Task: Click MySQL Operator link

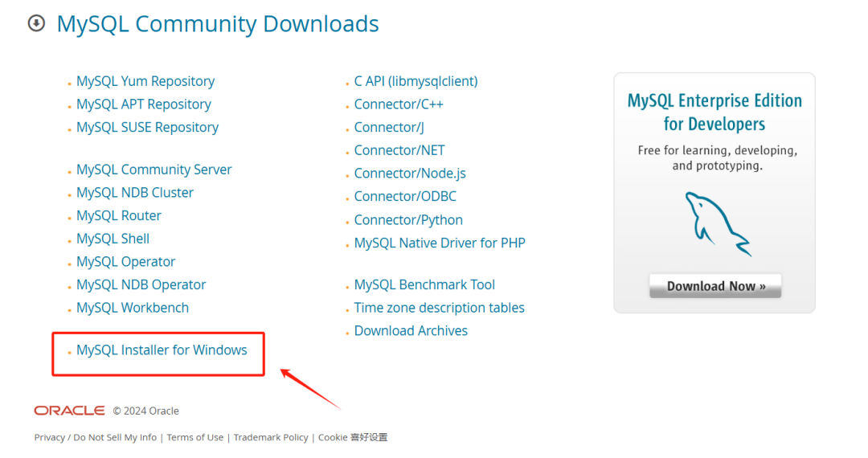Action: [x=125, y=262]
